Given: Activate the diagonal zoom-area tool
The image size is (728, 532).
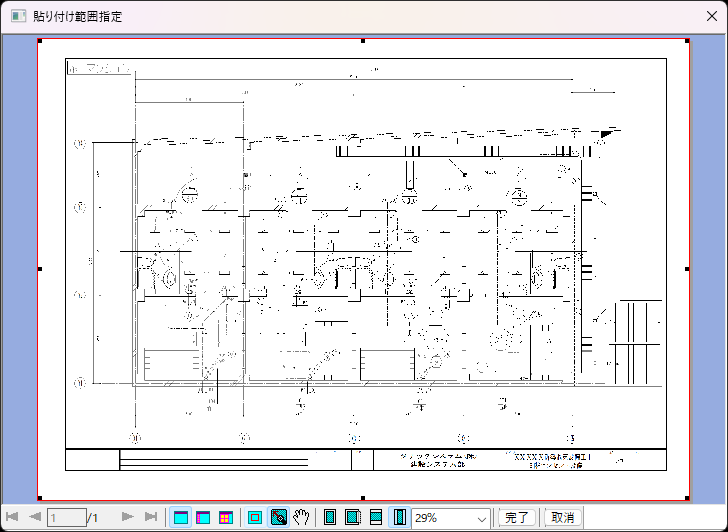Looking at the screenshot, I should point(279,517).
